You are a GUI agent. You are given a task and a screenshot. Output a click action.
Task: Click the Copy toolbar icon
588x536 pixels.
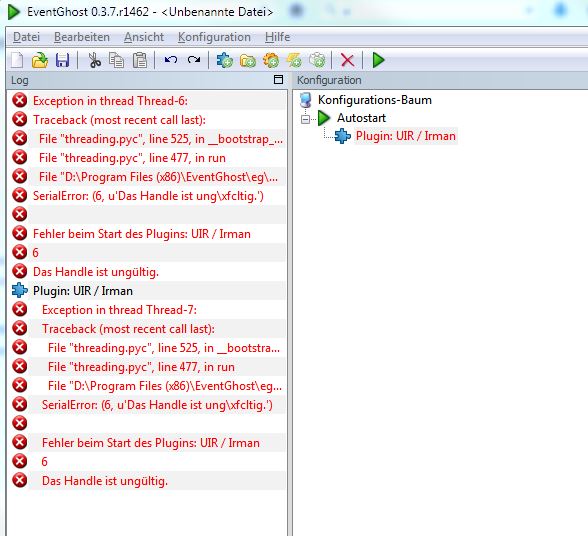pos(117,60)
